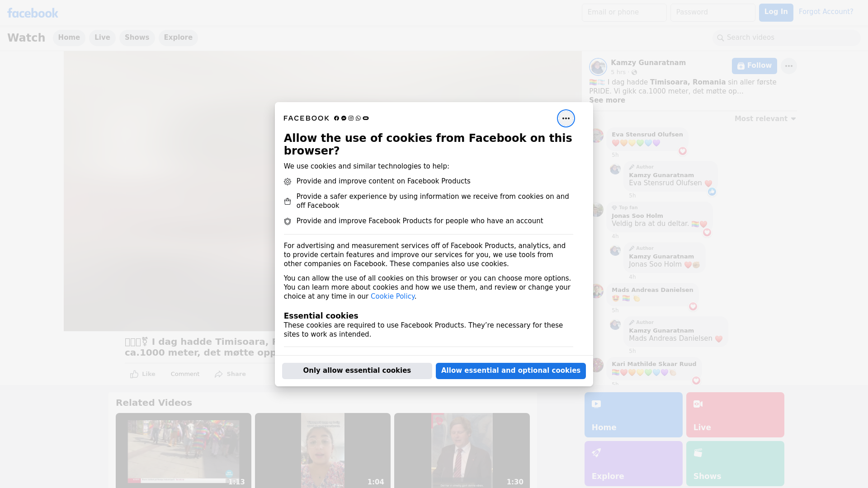Image resolution: width=868 pixels, height=488 pixels.
Task: Expand the Most relevant comment sorting dropdown
Action: (765, 119)
